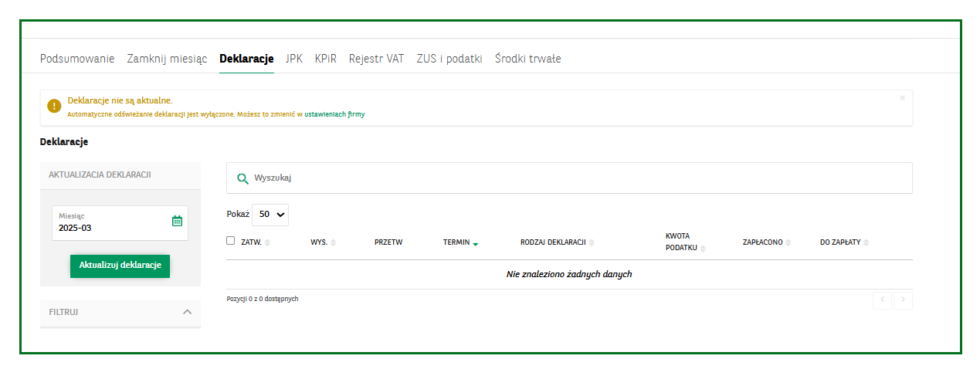The width and height of the screenshot is (980, 376).
Task: Open the calendar icon in Miesiąc field
Action: (177, 221)
